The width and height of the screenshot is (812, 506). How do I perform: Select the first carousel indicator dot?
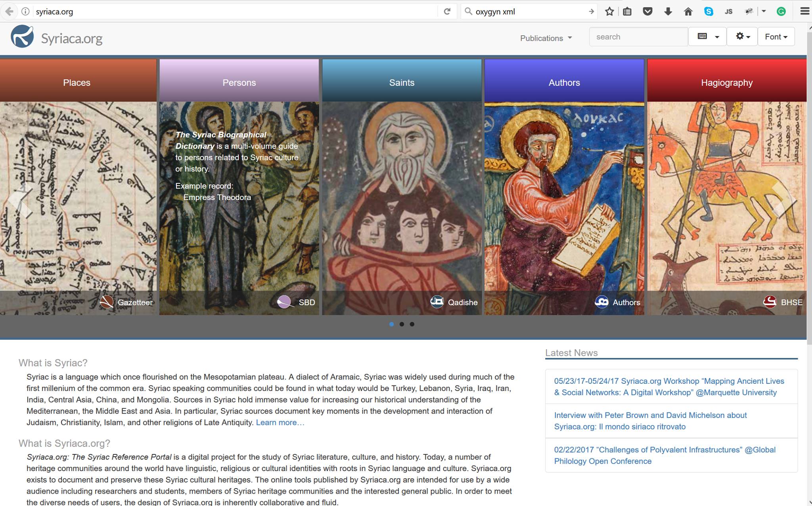point(392,324)
